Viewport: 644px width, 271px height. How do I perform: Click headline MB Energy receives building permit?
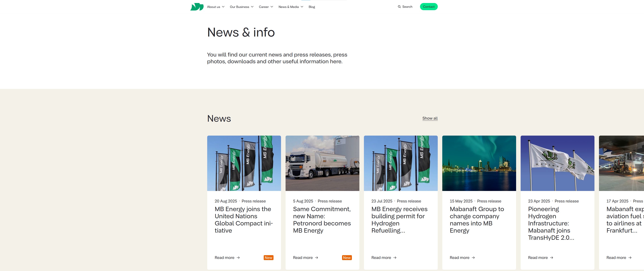400,220
